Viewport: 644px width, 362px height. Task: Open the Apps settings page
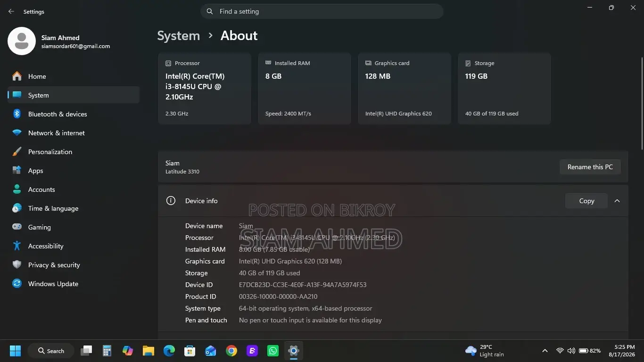coord(74,171)
